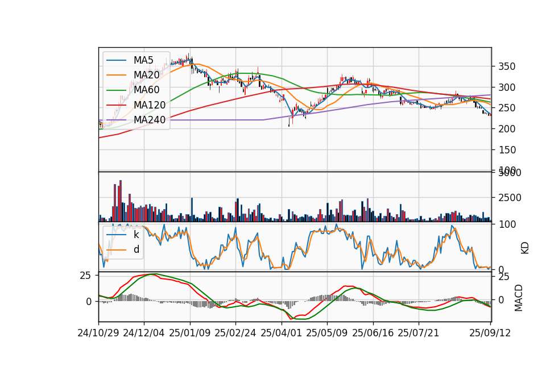Click the 24/10/29 date label

pos(98,333)
